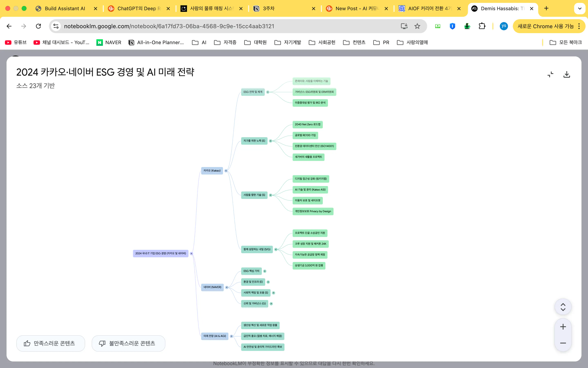588x368 pixels.
Task: Go forward with the browser forward arrow
Action: pyautogui.click(x=23, y=26)
